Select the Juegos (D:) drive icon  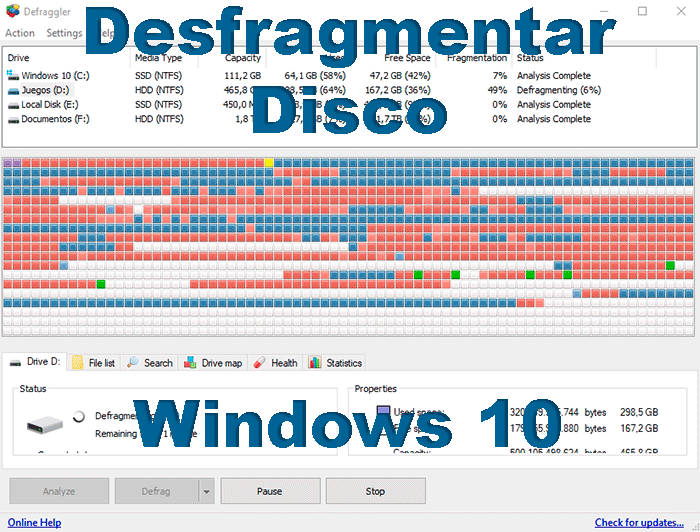(x=13, y=91)
